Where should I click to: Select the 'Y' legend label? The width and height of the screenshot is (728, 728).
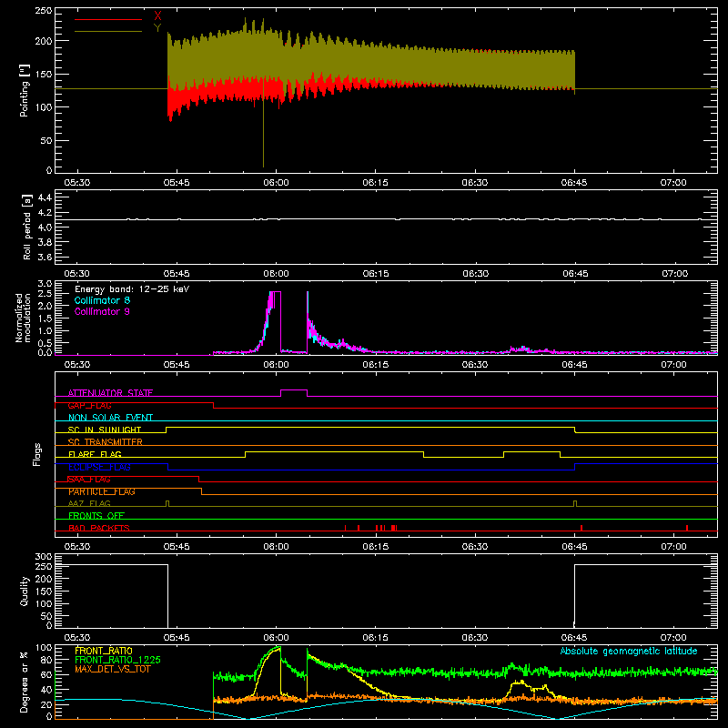click(157, 28)
